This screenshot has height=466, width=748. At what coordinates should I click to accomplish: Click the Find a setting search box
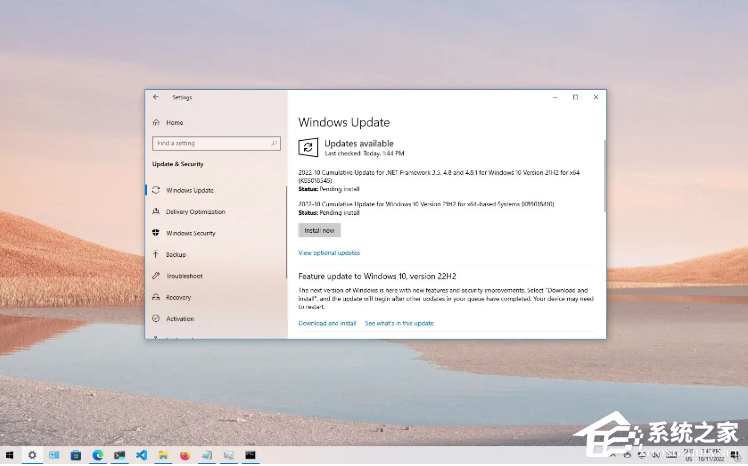coord(215,143)
